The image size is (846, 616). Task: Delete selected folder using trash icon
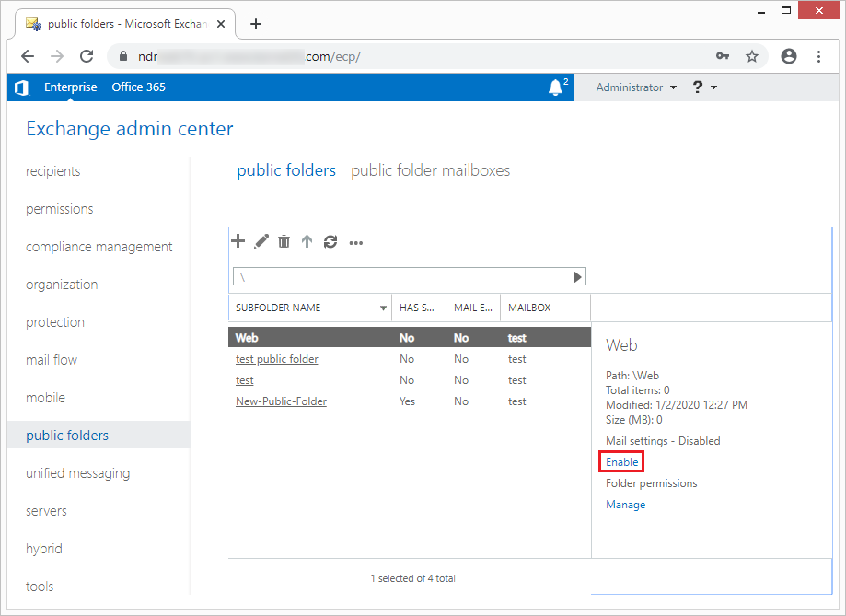(x=284, y=241)
